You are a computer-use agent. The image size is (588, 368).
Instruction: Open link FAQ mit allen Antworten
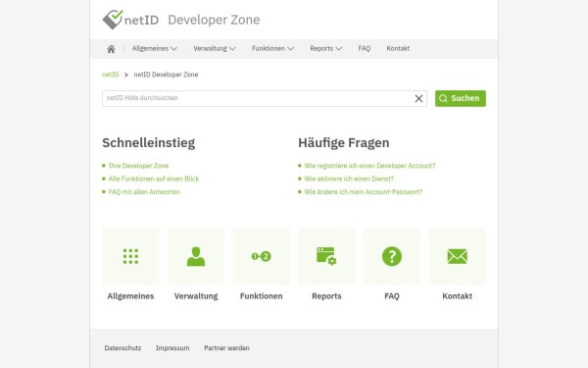pyautogui.click(x=144, y=192)
